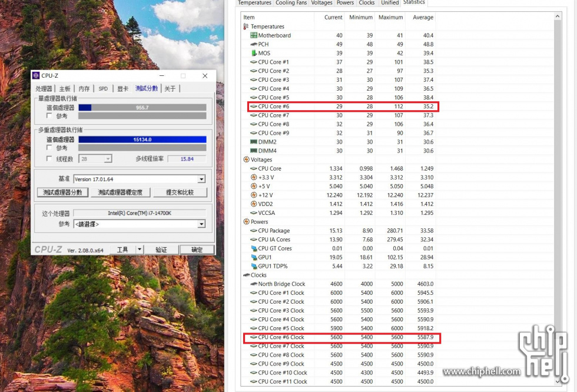Switch to the 主板 tab in CPU-Z
The image size is (577, 392).
[x=65, y=88]
